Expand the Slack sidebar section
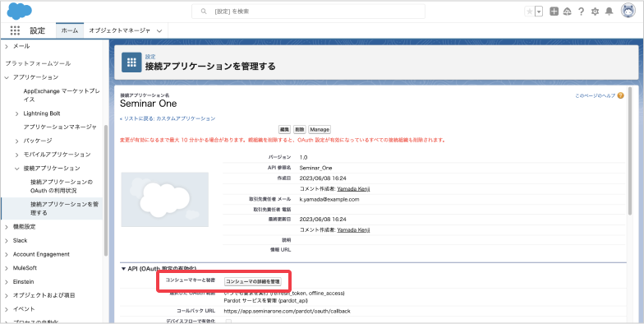The image size is (644, 324). click(x=7, y=240)
